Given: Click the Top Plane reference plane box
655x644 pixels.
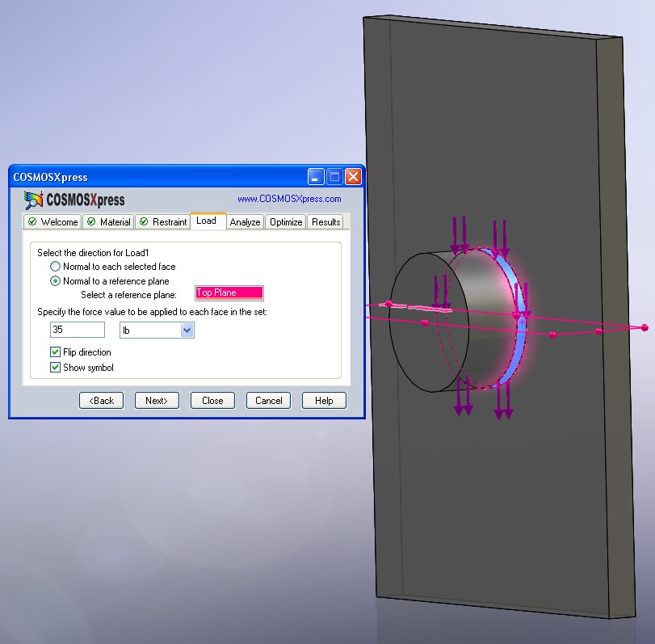Looking at the screenshot, I should (229, 293).
